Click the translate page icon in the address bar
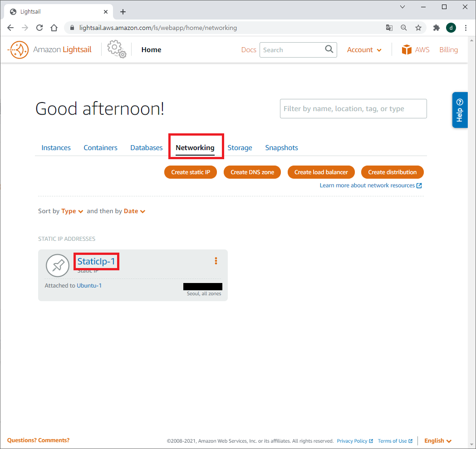The width and height of the screenshot is (476, 449). click(x=389, y=28)
